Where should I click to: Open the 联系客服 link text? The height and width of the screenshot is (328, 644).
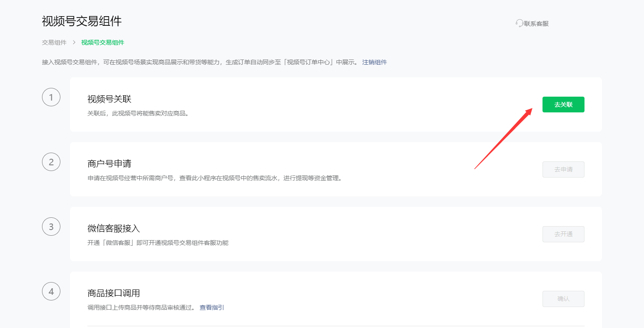(x=536, y=24)
